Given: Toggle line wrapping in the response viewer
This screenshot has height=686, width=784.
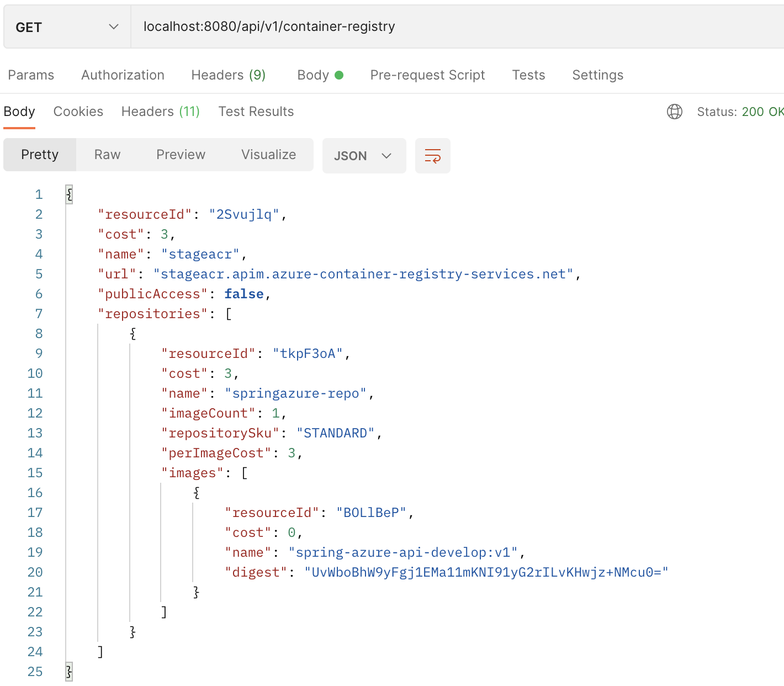Looking at the screenshot, I should 433,155.
